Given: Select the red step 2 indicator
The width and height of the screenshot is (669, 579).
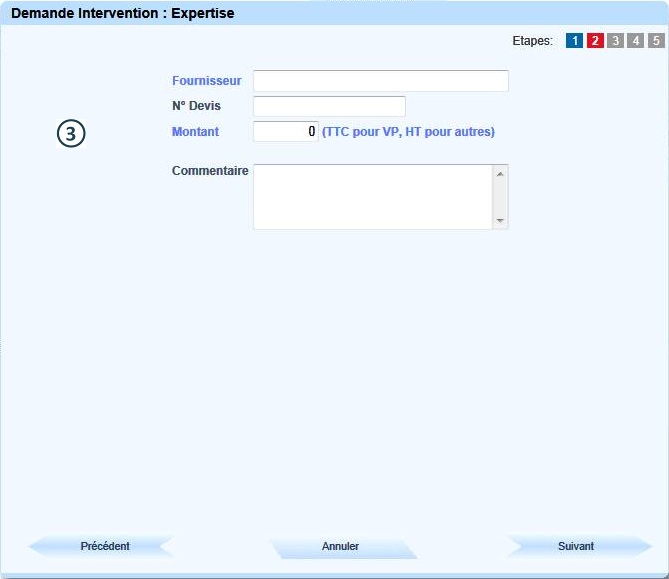Looking at the screenshot, I should pyautogui.click(x=595, y=41).
